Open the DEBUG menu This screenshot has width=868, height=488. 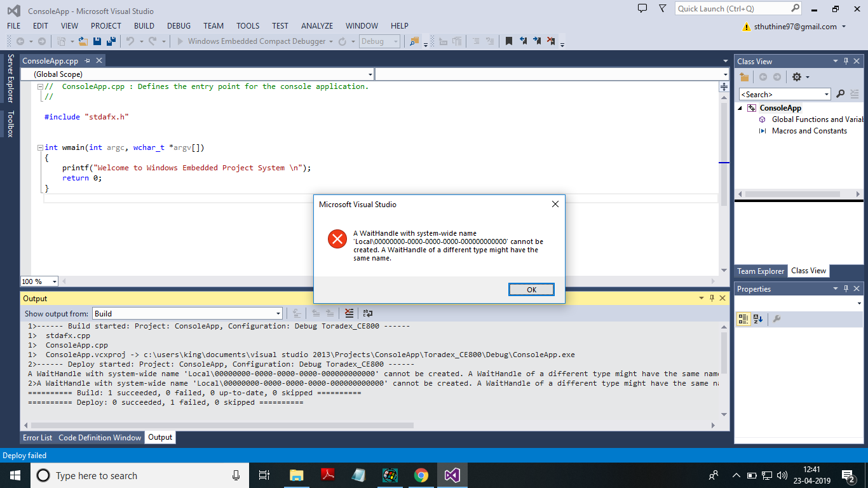179,26
